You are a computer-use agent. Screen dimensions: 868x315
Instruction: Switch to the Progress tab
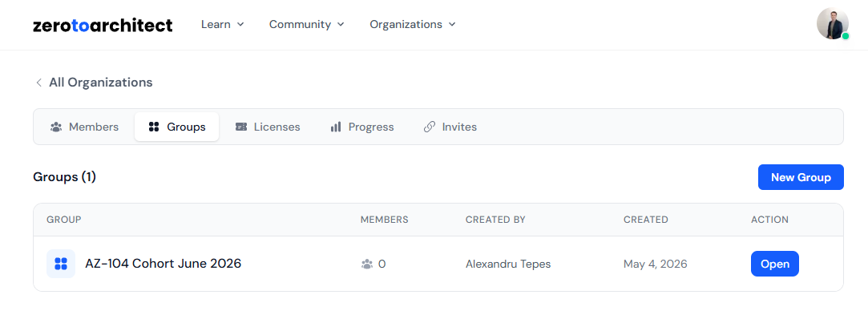[362, 127]
